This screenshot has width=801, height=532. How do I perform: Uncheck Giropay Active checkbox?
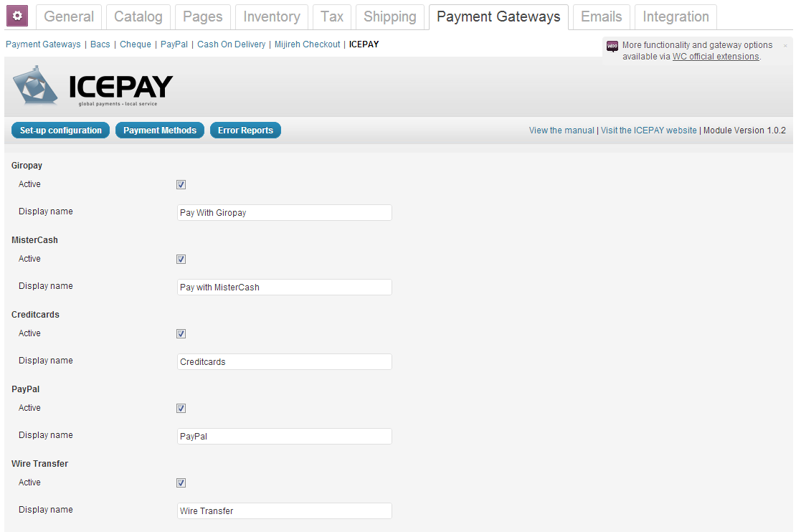(x=181, y=184)
